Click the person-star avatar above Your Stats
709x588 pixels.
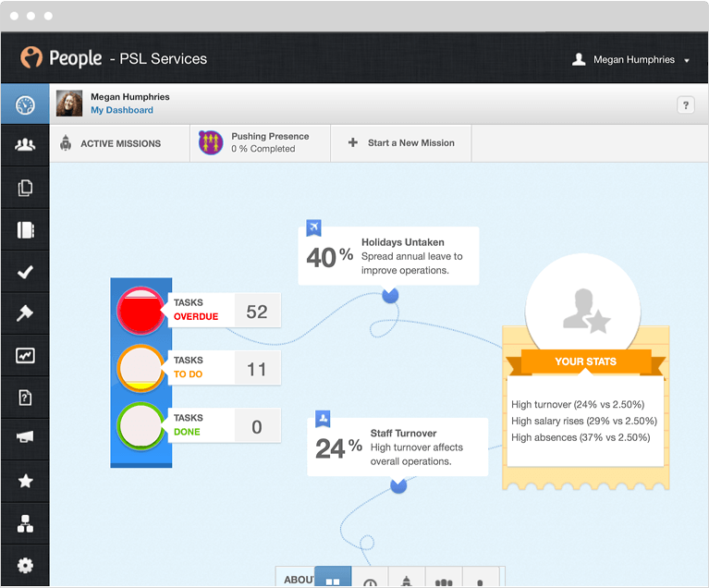pyautogui.click(x=583, y=303)
